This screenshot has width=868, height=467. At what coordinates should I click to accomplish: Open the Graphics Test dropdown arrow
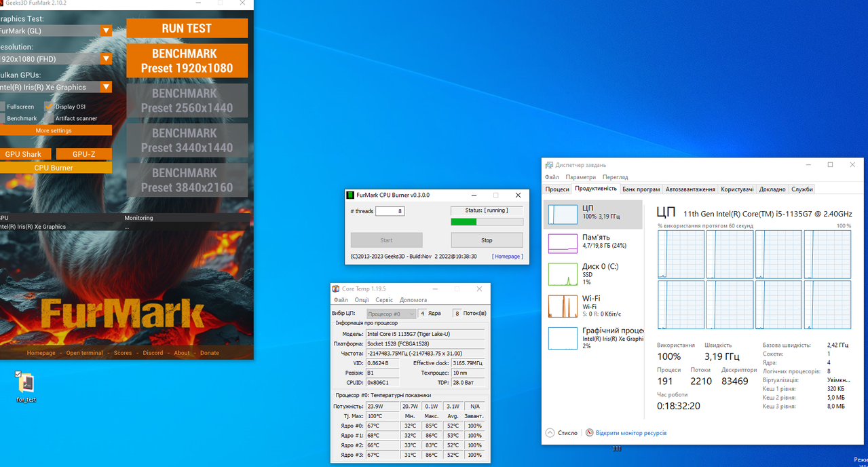(106, 31)
